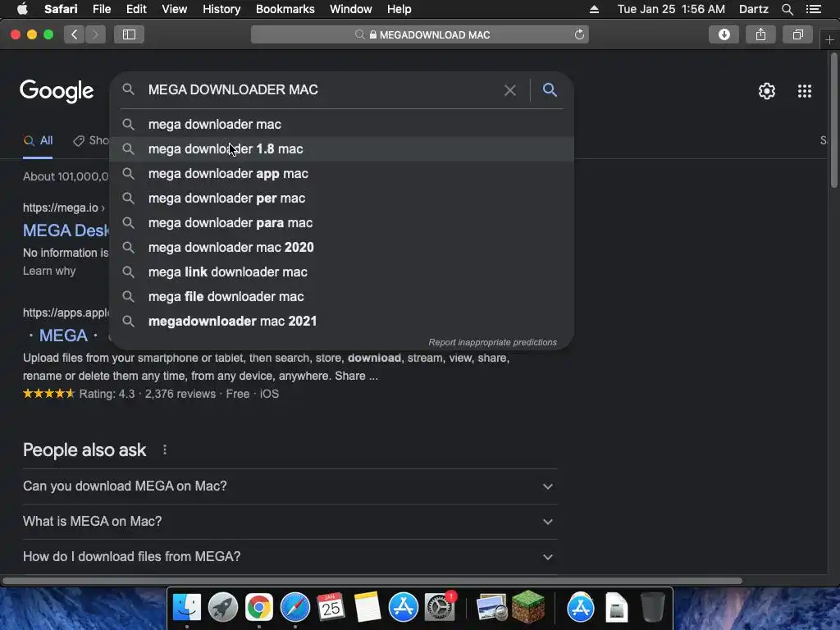
Task: Open Launchpad rocket in the dock
Action: click(223, 608)
